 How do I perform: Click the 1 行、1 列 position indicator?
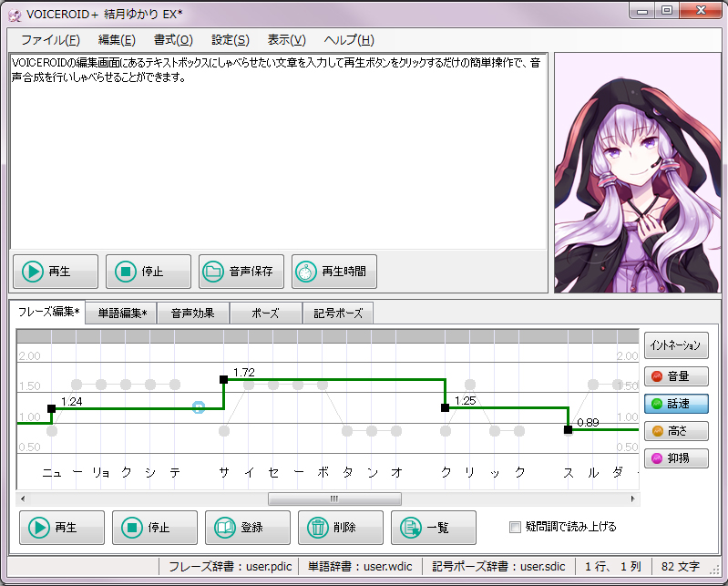[x=612, y=567]
